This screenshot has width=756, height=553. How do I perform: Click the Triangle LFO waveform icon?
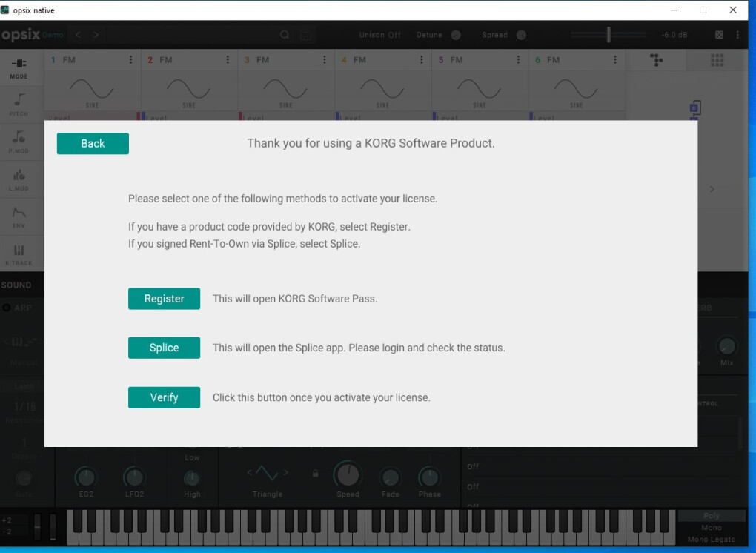267,473
